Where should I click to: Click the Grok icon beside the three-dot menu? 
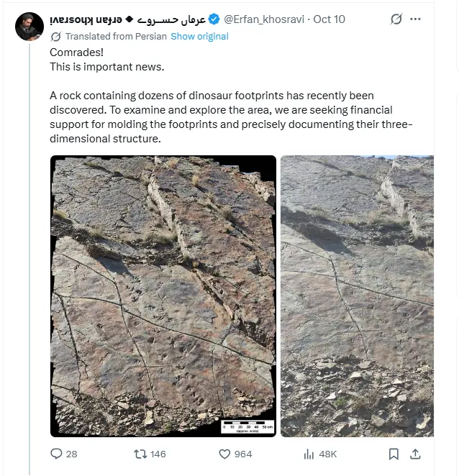[x=396, y=19]
